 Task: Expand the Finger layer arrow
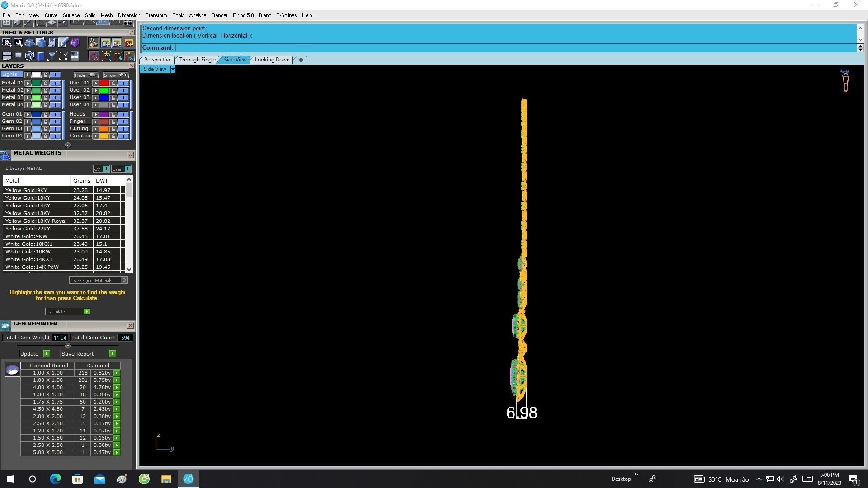95,122
